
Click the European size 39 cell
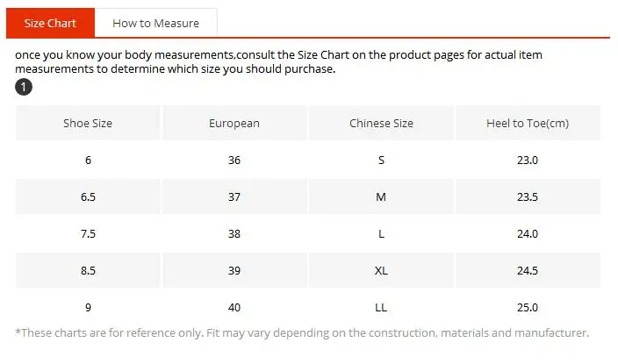point(234,270)
